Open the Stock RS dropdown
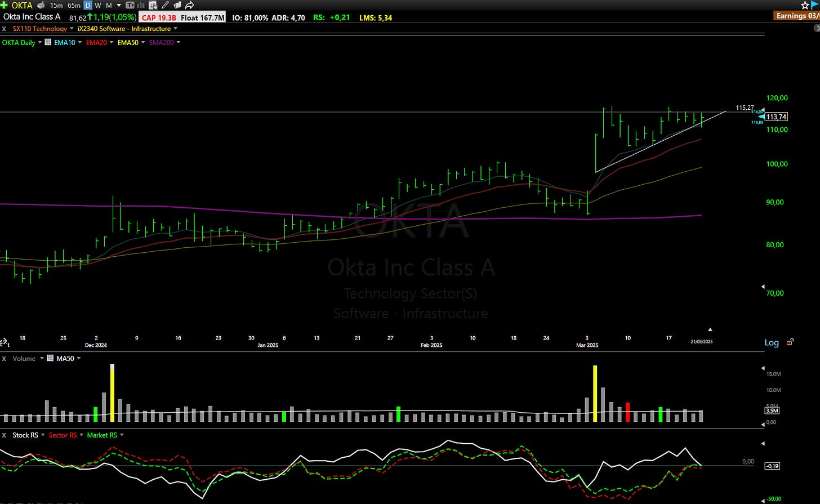This screenshot has height=504, width=820. [x=42, y=435]
